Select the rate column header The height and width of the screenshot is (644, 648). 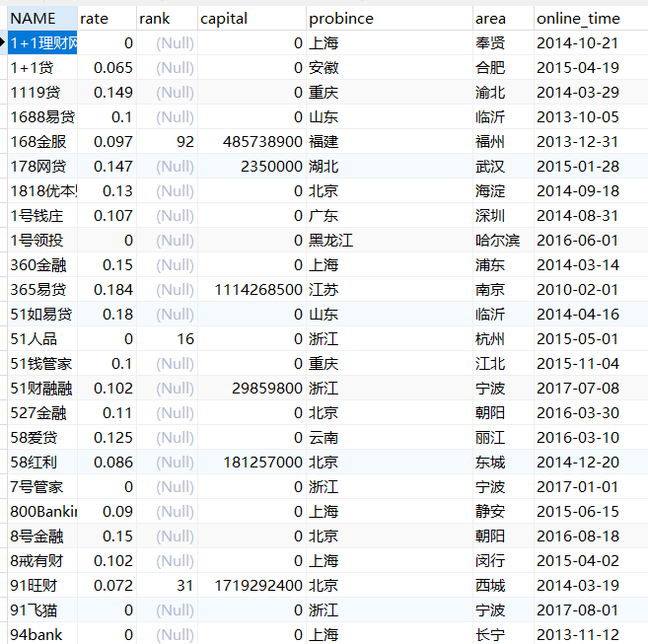coord(107,18)
